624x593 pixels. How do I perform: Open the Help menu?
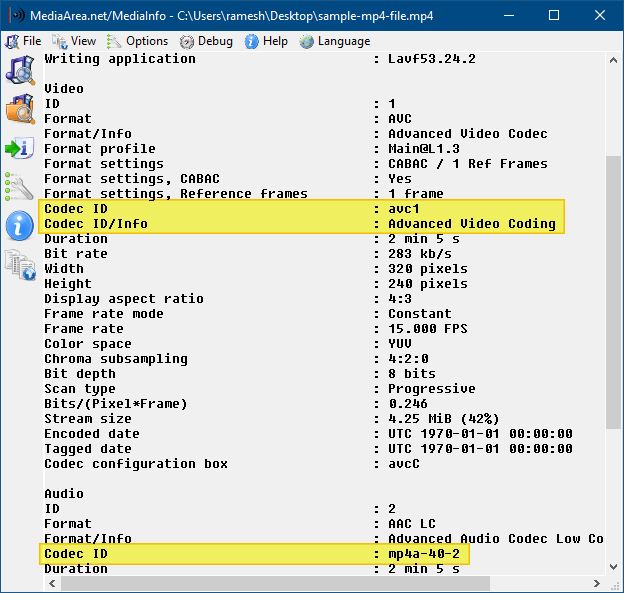point(266,41)
